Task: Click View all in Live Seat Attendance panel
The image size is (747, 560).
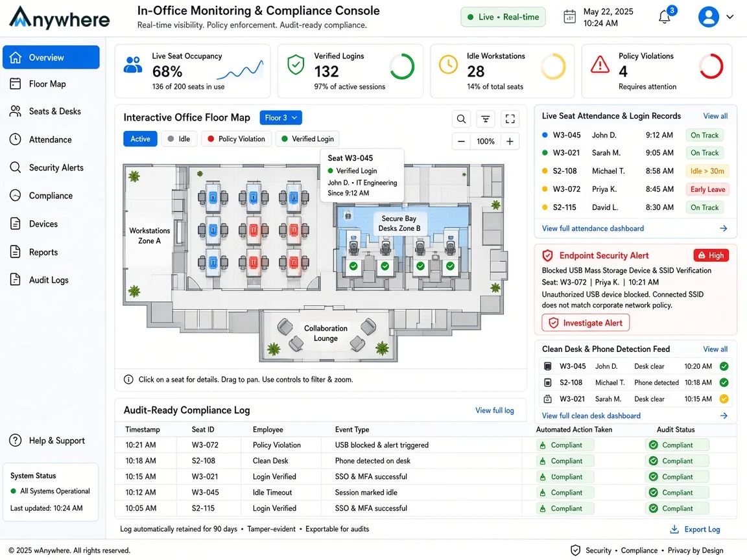Action: click(715, 116)
